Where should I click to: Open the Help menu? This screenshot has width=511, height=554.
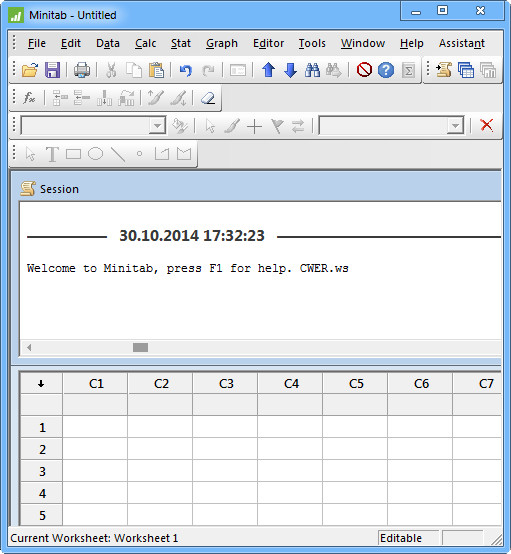click(x=412, y=43)
